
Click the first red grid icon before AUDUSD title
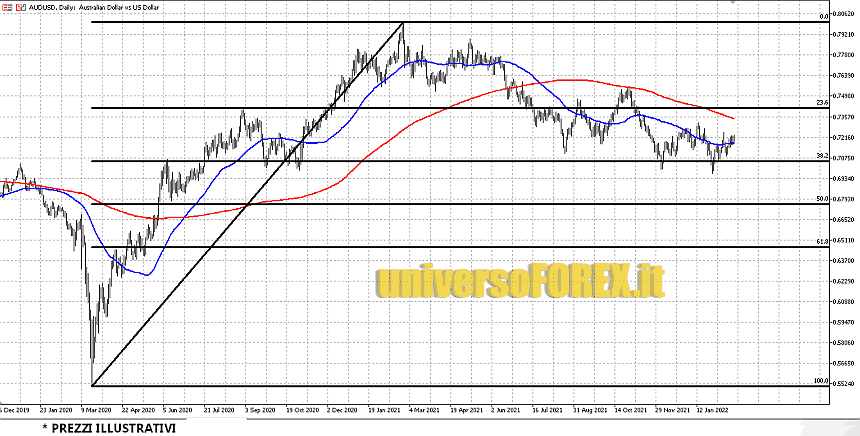point(7,6)
